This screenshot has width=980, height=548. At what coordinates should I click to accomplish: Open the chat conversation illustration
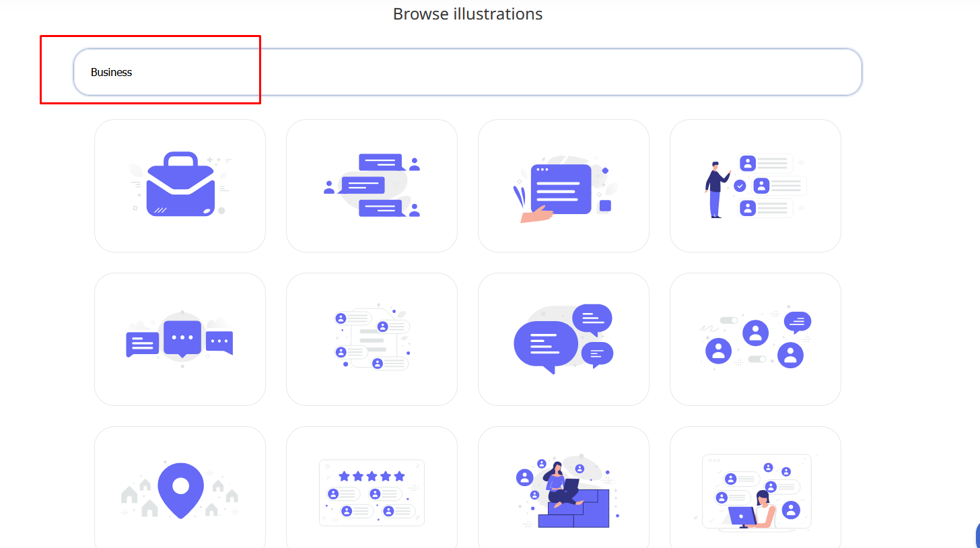click(372, 186)
